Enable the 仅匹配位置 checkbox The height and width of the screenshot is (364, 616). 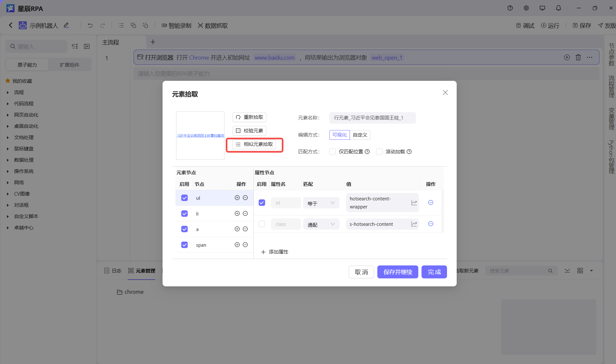(x=333, y=152)
